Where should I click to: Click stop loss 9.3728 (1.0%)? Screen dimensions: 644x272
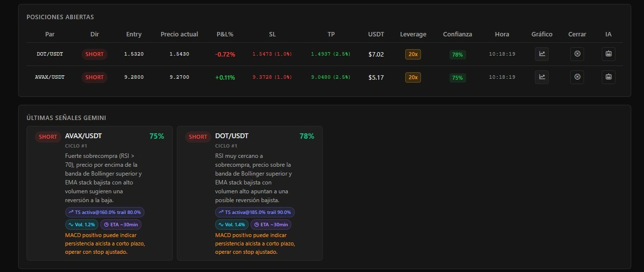[272, 77]
